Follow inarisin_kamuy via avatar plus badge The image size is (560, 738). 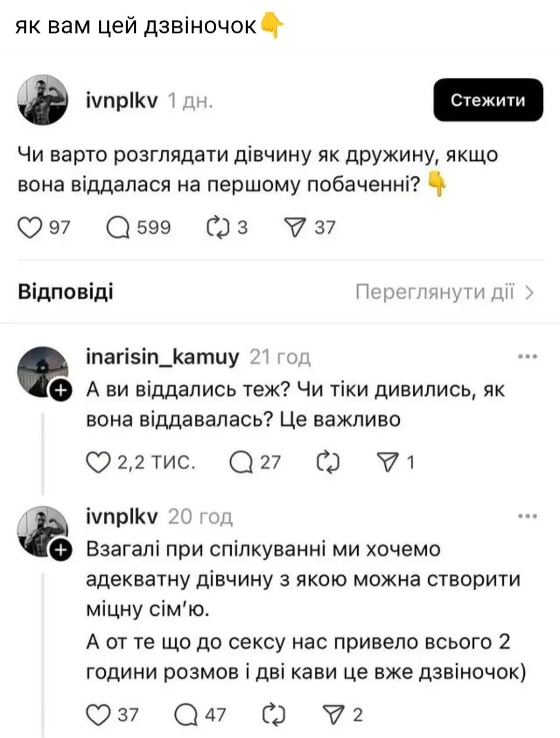pos(61,391)
